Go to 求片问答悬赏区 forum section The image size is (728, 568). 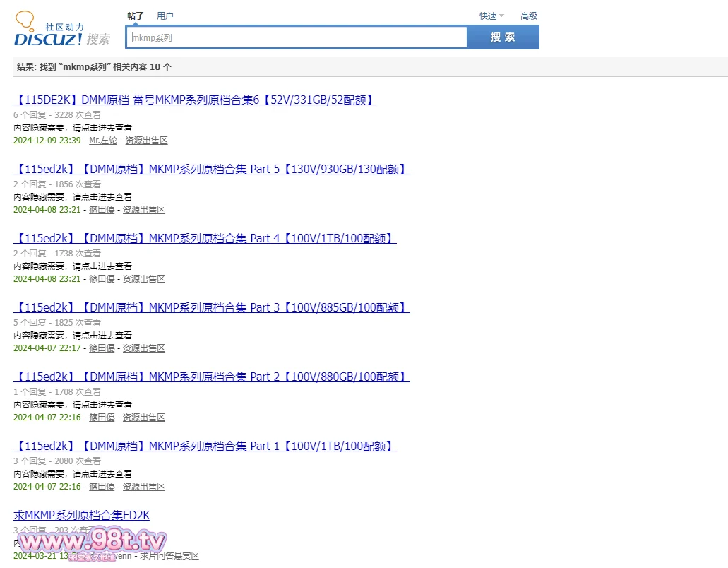(169, 556)
